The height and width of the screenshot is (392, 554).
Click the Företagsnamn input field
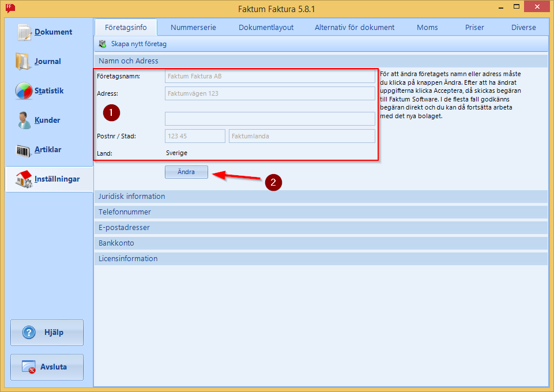tap(270, 76)
